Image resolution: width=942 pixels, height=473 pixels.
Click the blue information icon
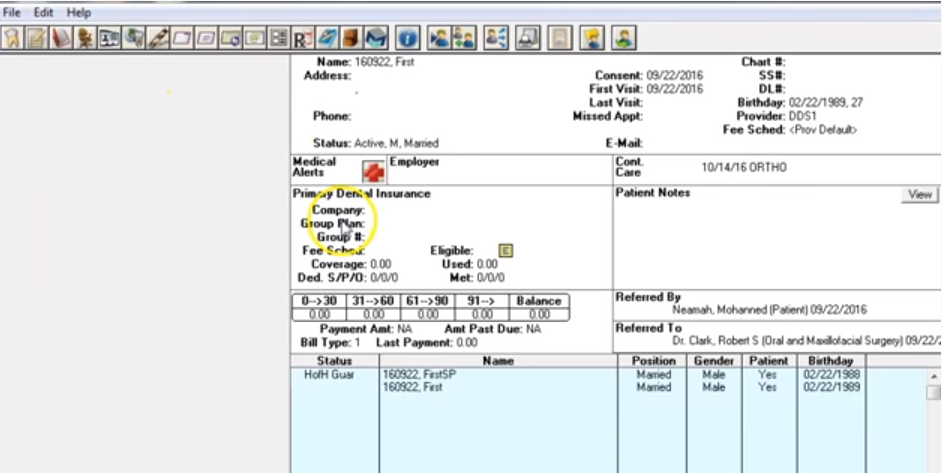[407, 39]
